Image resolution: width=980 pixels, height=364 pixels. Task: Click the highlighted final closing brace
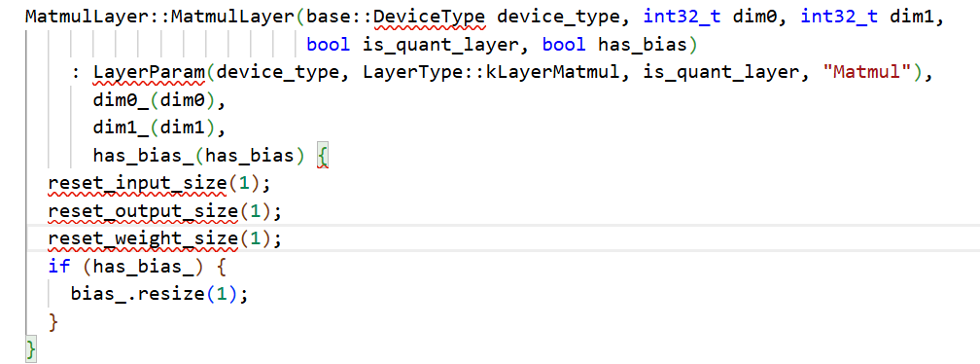point(31,349)
